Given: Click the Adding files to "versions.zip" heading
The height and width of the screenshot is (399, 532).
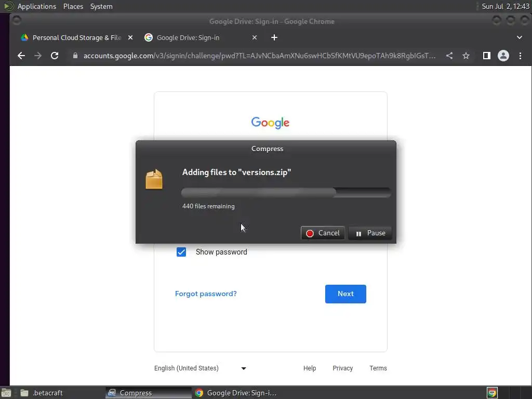Looking at the screenshot, I should tap(236, 172).
